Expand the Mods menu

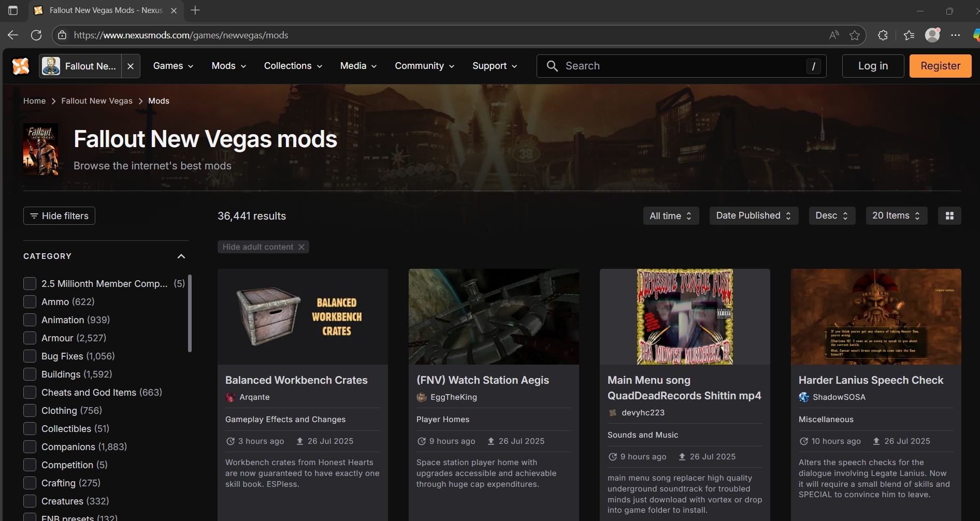point(228,66)
